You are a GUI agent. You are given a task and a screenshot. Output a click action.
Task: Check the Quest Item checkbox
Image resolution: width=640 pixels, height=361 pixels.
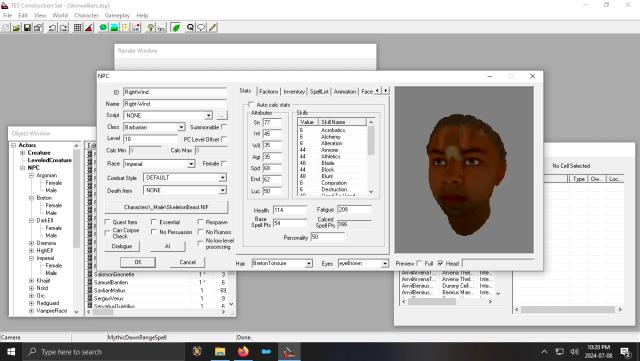pyautogui.click(x=108, y=222)
